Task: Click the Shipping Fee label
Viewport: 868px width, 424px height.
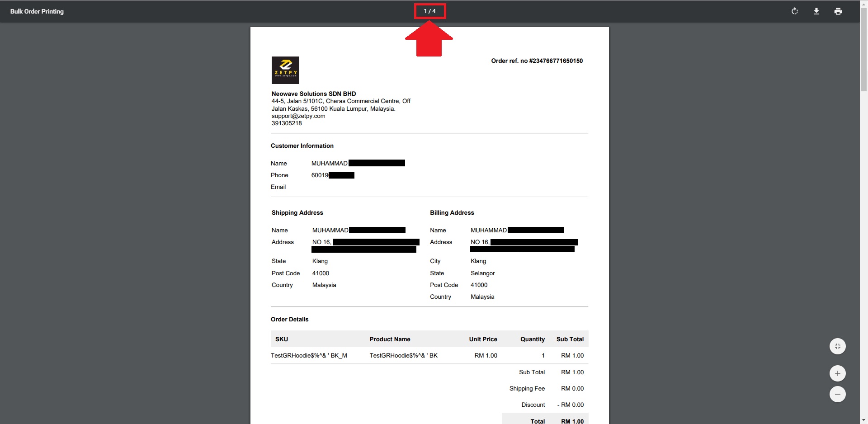Action: point(527,388)
